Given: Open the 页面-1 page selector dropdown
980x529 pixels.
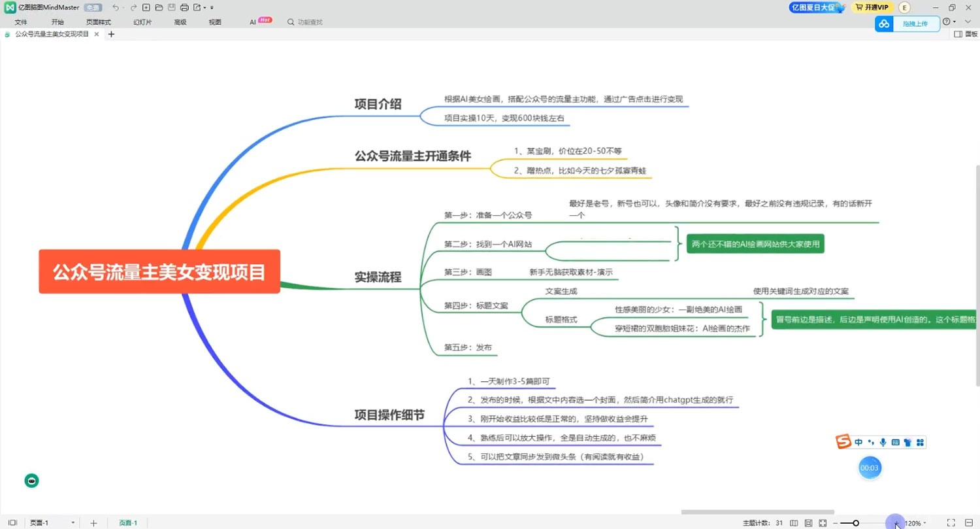Looking at the screenshot, I should 72,522.
